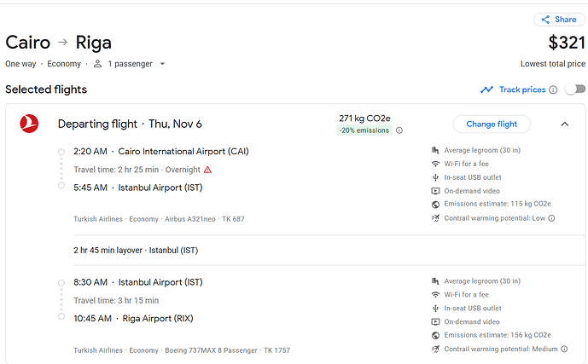
Task: Open the Track prices info icon
Action: coord(553,90)
